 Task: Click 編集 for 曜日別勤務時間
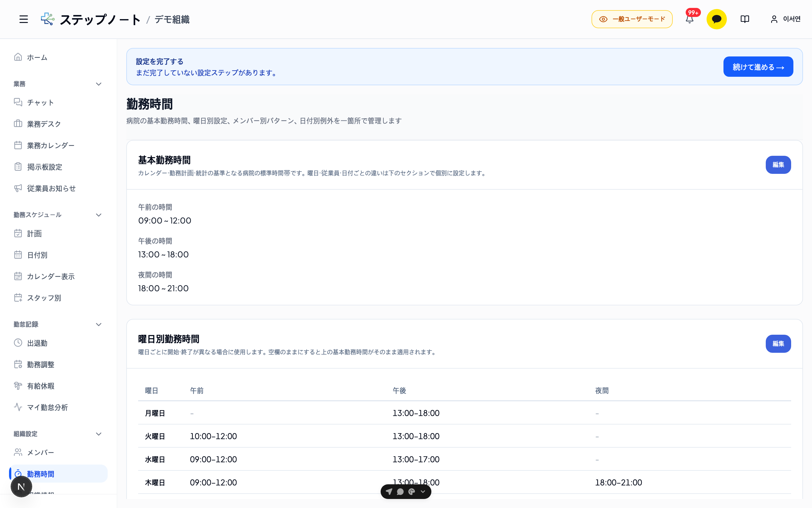778,344
